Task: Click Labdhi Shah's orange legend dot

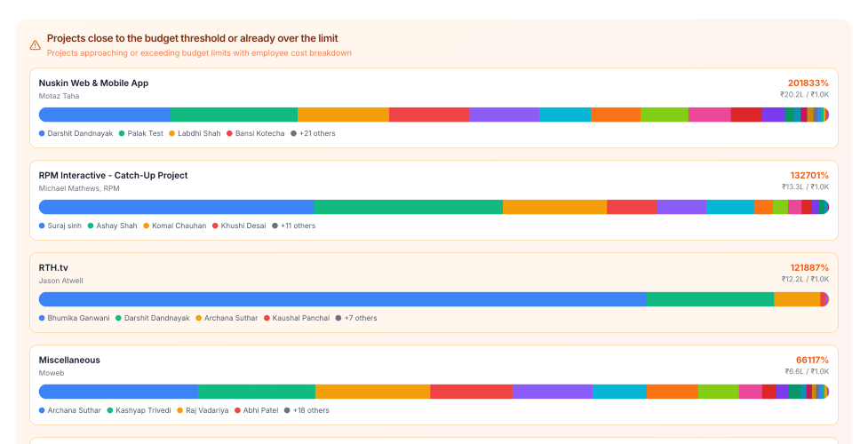Action: (171, 133)
